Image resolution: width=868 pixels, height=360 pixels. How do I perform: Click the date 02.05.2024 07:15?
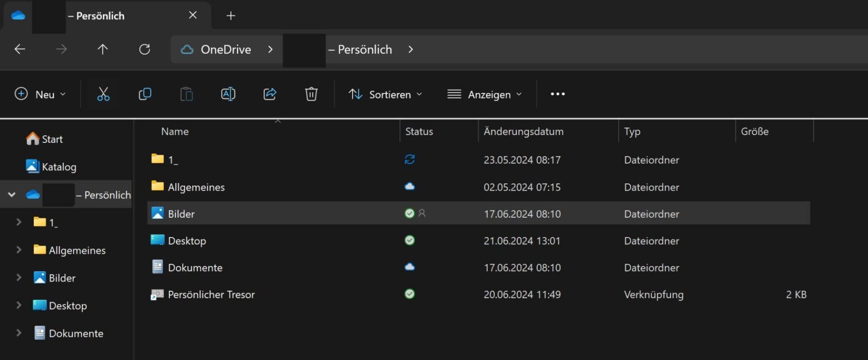pyautogui.click(x=522, y=187)
